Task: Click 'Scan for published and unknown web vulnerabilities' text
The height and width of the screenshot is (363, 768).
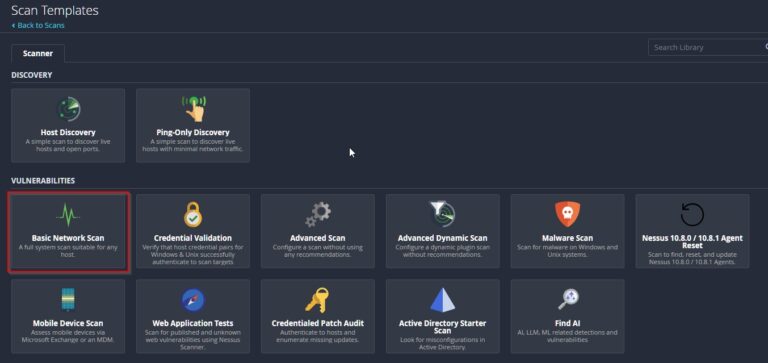Action: coord(193,339)
